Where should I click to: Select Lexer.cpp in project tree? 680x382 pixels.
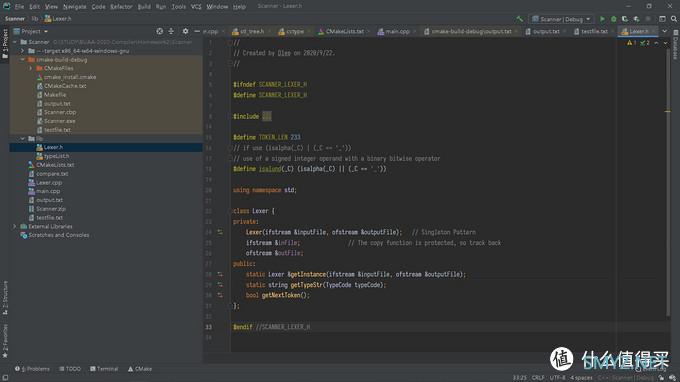point(49,183)
